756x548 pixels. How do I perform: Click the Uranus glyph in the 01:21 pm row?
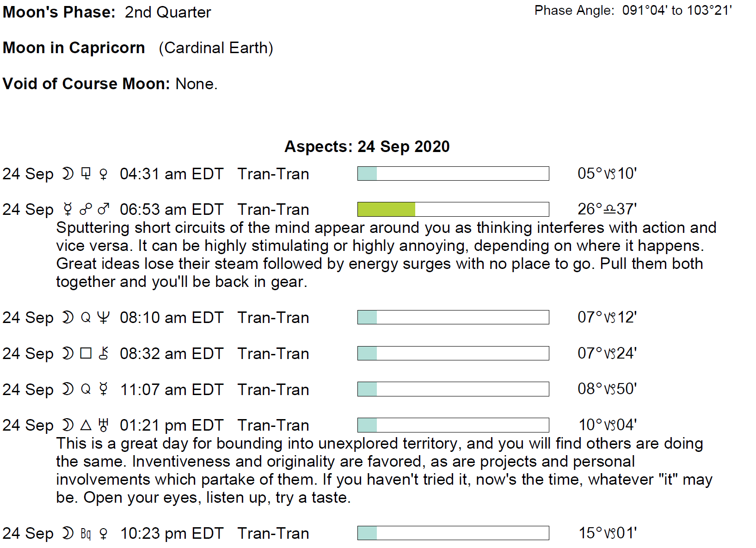(104, 426)
